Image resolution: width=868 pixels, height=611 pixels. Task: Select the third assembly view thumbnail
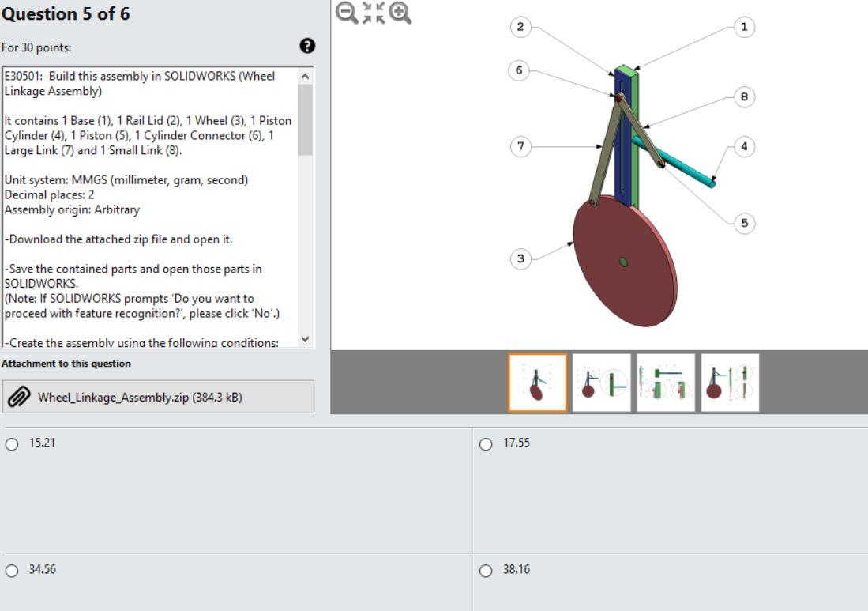click(x=666, y=383)
